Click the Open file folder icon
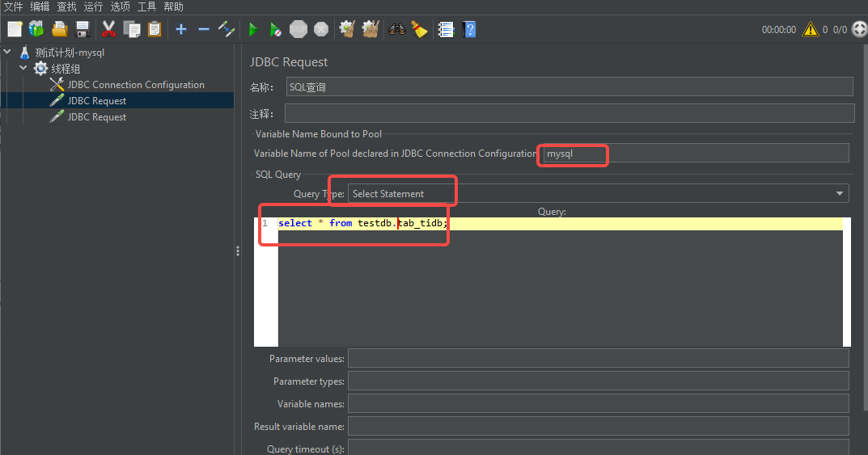This screenshot has width=868, height=455. click(x=60, y=29)
